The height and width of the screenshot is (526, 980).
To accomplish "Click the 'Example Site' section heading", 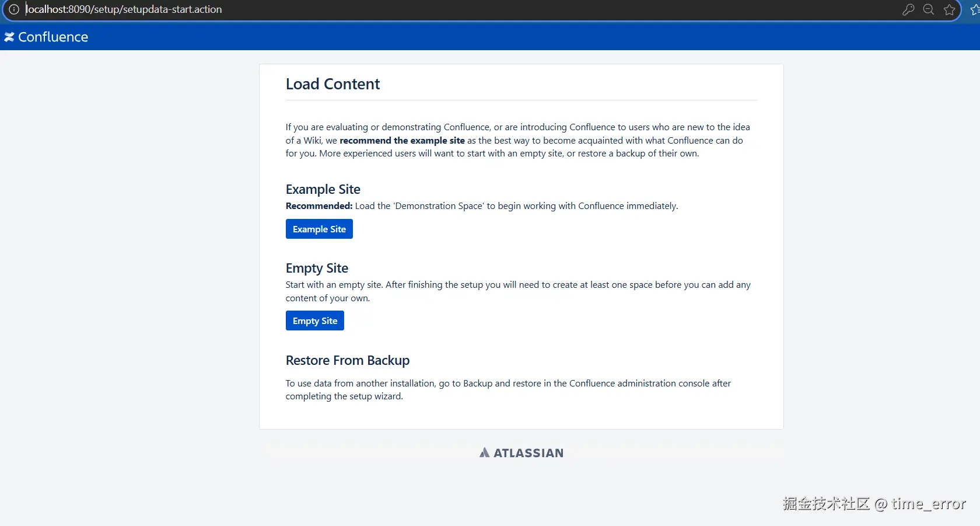I will pos(323,189).
